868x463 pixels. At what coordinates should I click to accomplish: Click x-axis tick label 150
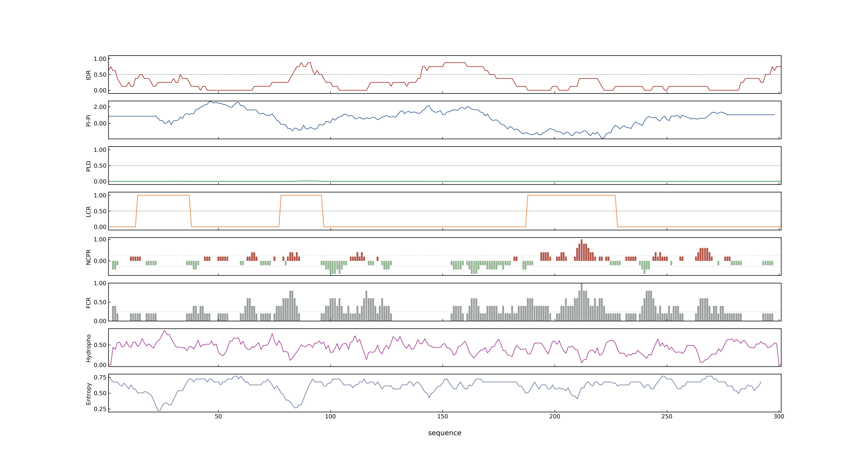tap(442, 416)
